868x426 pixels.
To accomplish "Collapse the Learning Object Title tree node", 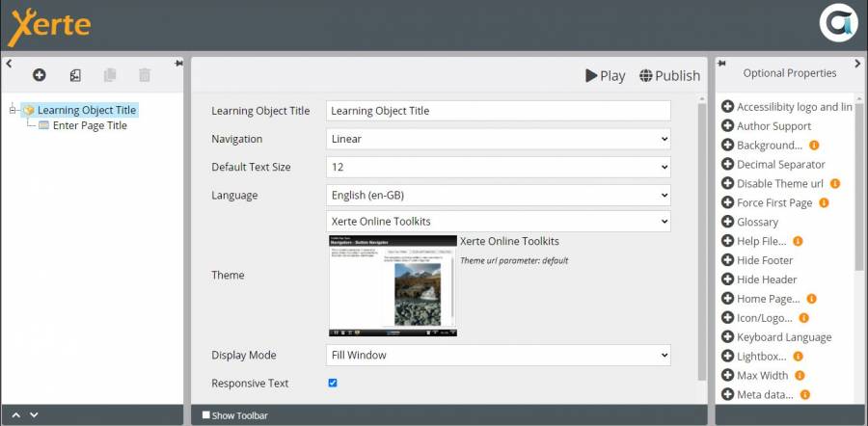I will pos(13,110).
